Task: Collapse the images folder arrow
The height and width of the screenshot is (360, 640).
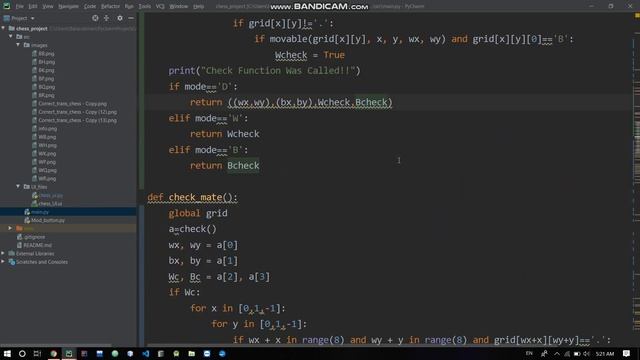Action: pos(18,45)
